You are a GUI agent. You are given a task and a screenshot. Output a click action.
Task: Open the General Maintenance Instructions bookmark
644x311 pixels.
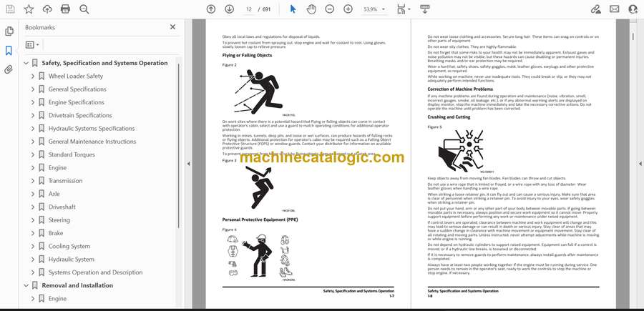[92, 142]
